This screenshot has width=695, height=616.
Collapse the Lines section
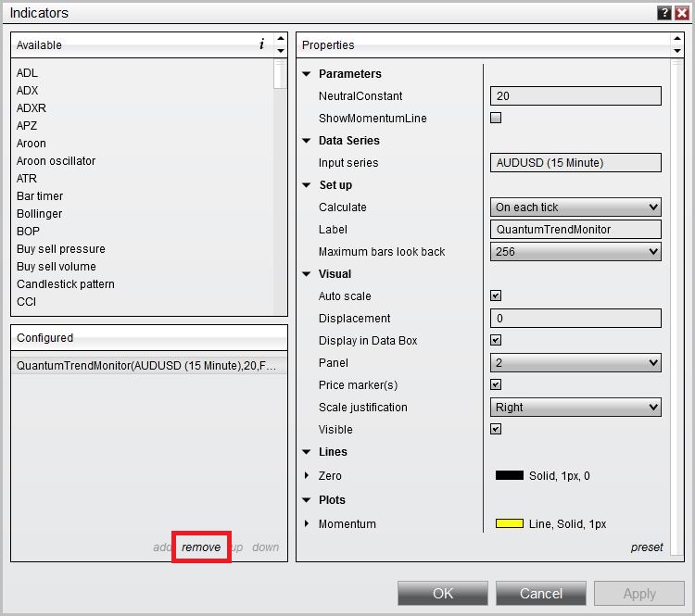[x=307, y=452]
